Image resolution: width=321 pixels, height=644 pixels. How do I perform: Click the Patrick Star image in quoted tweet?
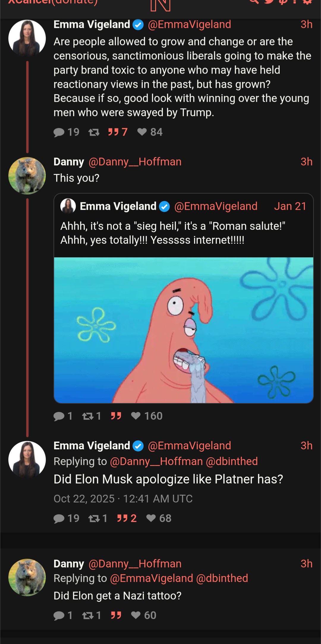tap(183, 330)
